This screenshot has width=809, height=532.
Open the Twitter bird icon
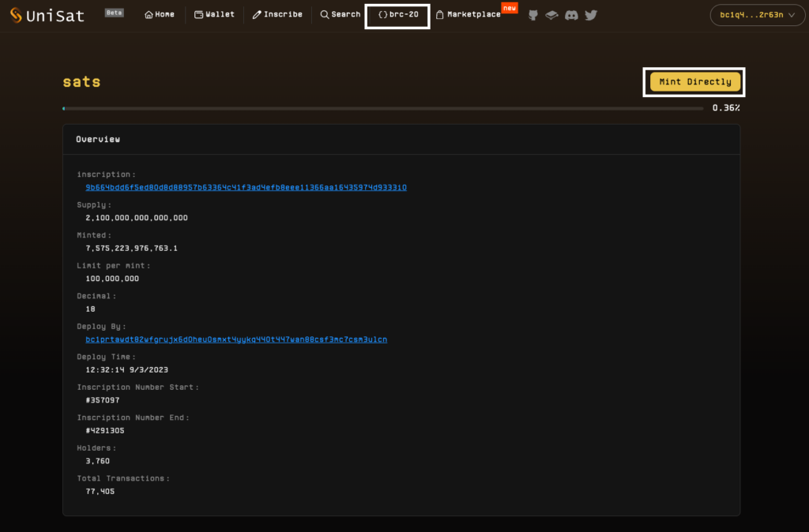(x=591, y=15)
